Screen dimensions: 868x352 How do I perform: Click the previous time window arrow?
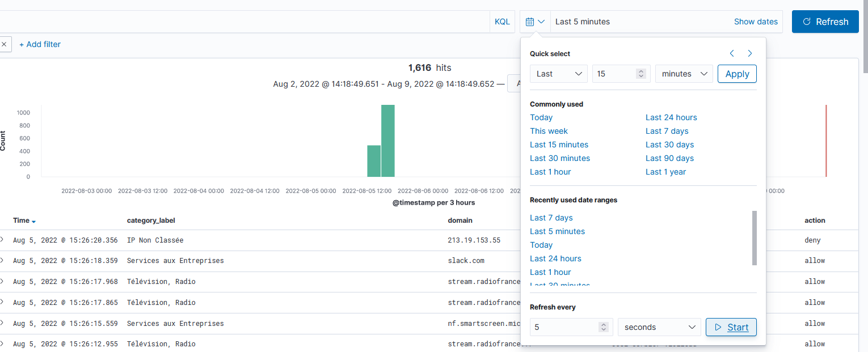pyautogui.click(x=732, y=53)
